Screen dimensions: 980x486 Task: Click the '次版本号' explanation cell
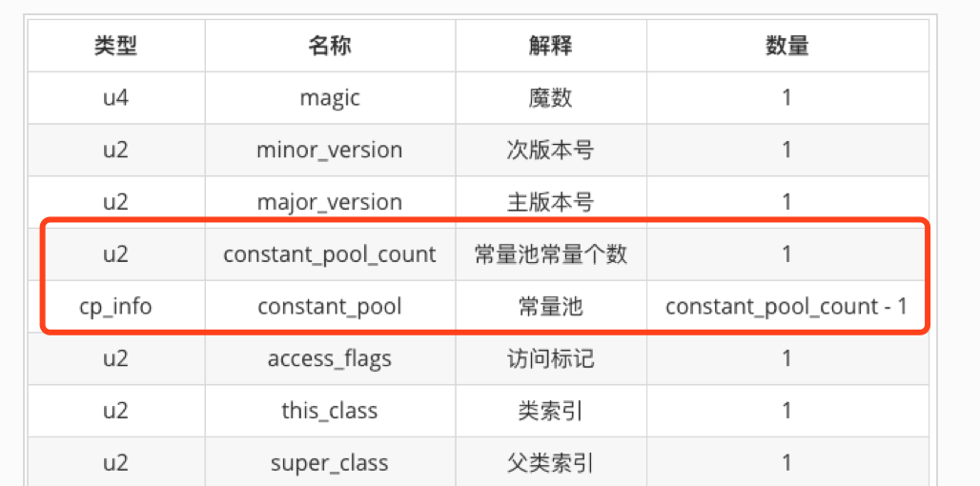[550, 150]
